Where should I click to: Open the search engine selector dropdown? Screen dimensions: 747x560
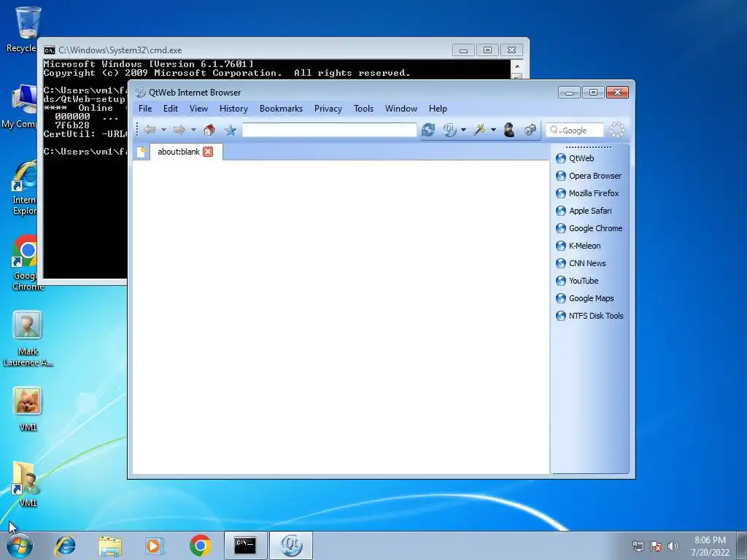click(x=555, y=130)
